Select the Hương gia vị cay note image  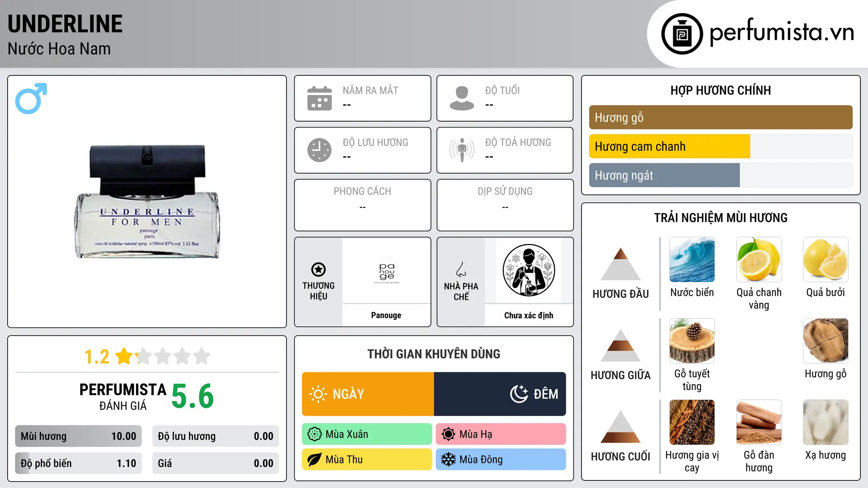tap(692, 422)
